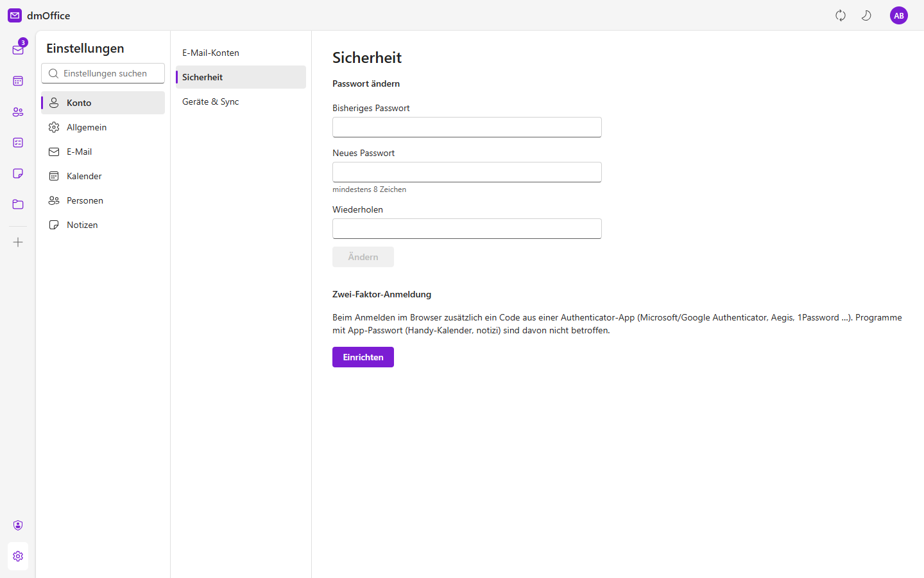Viewport: 924px width, 578px height.
Task: Click the 'Passwort ändern' heading
Action: coord(366,83)
